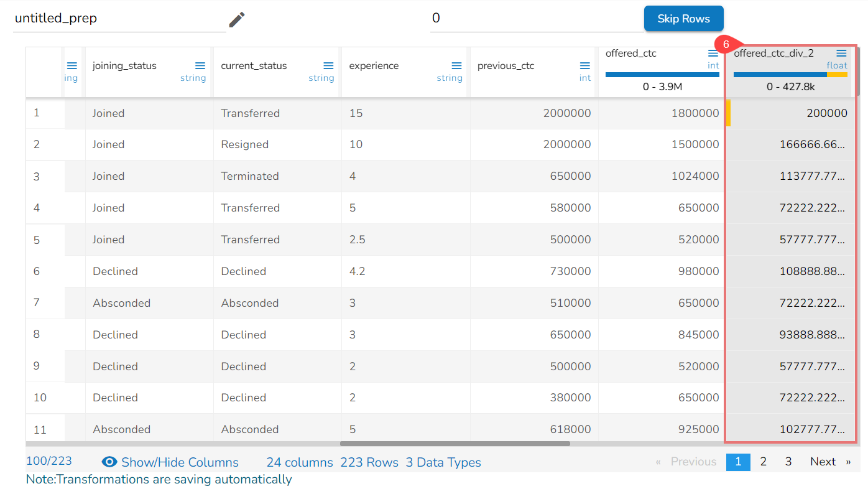
Task: Click the untitled_prep name field
Action: click(x=118, y=19)
